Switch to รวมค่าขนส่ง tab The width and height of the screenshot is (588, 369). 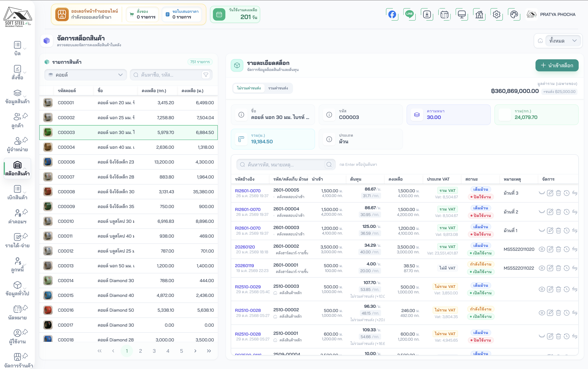[x=278, y=88]
